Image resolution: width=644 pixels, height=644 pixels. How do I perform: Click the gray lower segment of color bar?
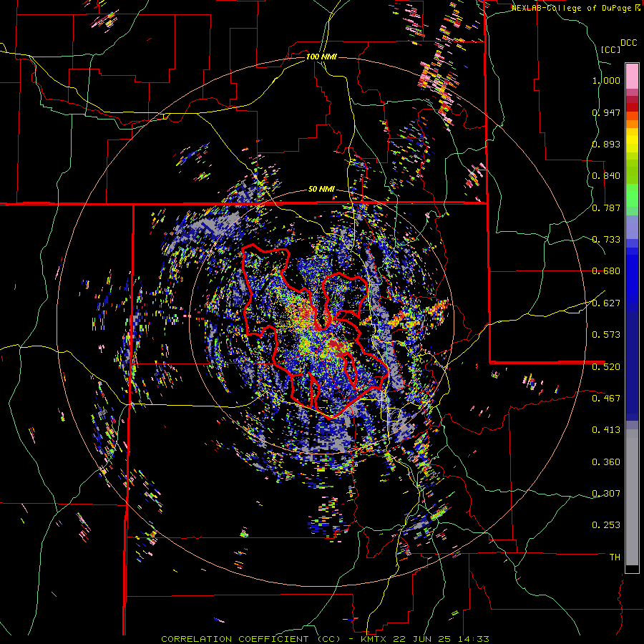(x=632, y=497)
